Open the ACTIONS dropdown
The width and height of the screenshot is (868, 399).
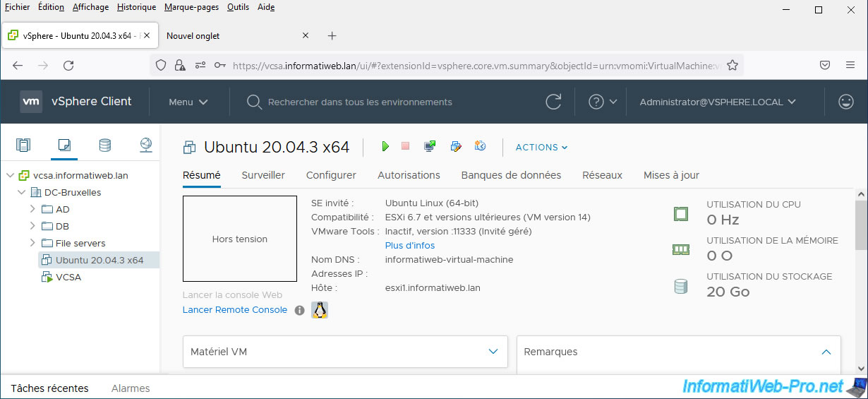[541, 147]
